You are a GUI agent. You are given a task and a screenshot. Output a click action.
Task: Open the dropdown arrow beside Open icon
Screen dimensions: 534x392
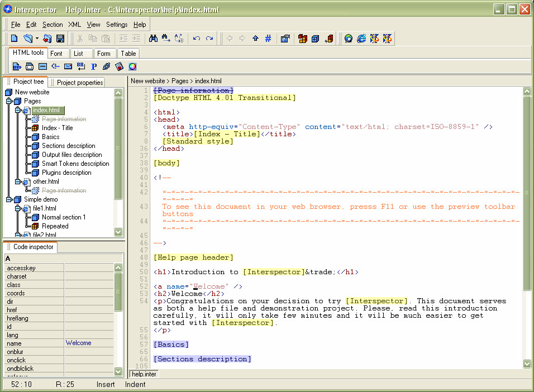click(37, 39)
